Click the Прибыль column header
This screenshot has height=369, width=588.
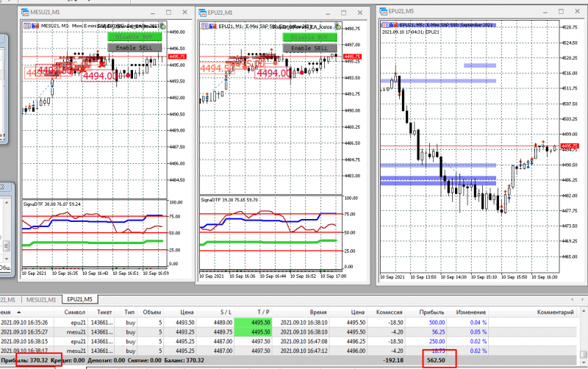[x=431, y=312]
